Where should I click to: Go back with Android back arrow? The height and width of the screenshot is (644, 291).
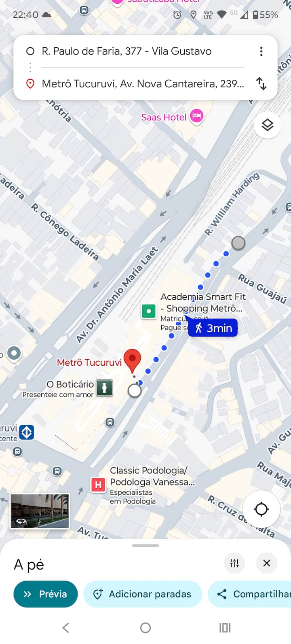pos(66,628)
